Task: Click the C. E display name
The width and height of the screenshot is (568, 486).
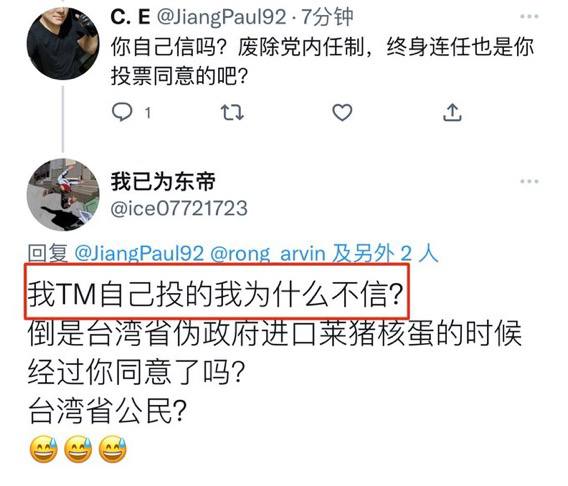Action: click(130, 17)
